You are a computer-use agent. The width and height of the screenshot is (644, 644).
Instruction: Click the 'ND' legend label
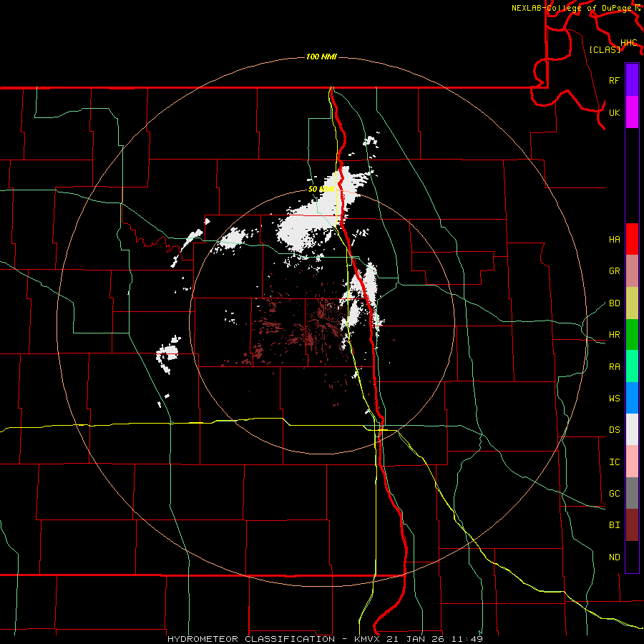point(615,557)
